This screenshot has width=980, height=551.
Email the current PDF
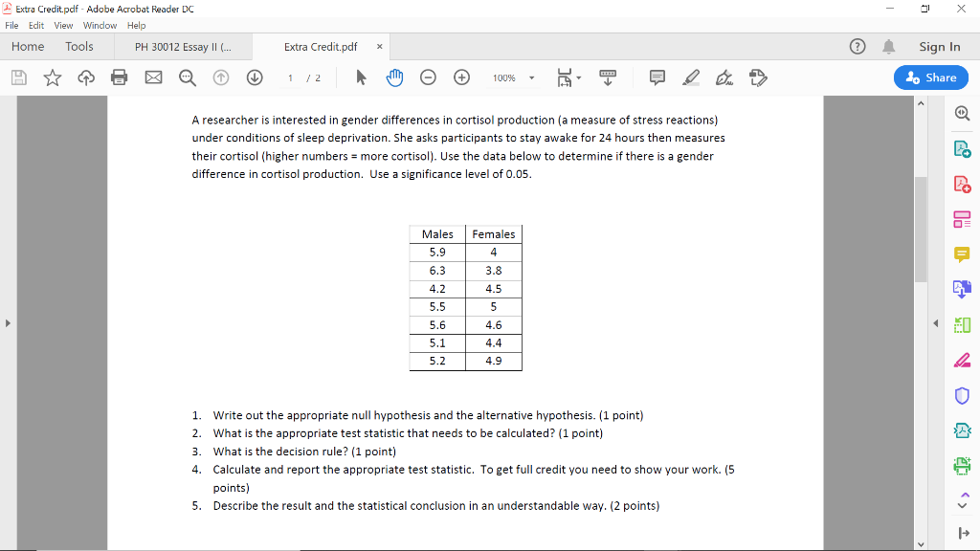[x=153, y=77]
